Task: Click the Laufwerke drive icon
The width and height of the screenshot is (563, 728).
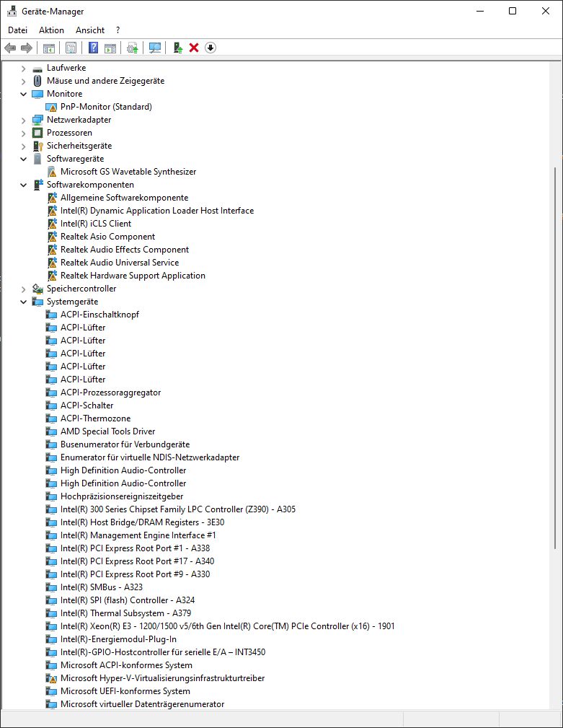Action: 37,69
